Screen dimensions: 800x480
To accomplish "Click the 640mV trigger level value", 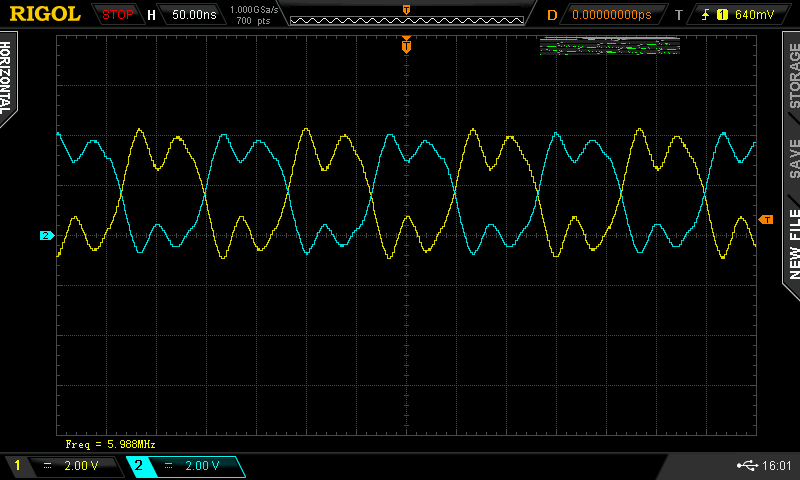I will (754, 15).
